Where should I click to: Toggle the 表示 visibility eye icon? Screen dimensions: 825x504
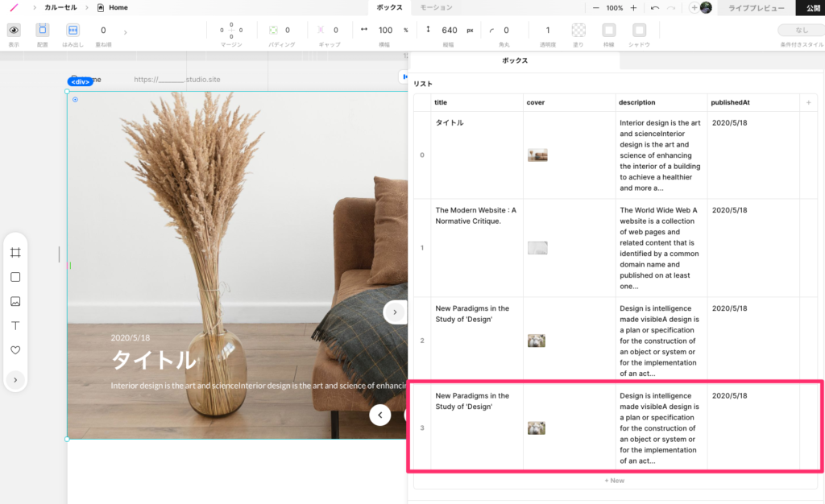point(14,30)
